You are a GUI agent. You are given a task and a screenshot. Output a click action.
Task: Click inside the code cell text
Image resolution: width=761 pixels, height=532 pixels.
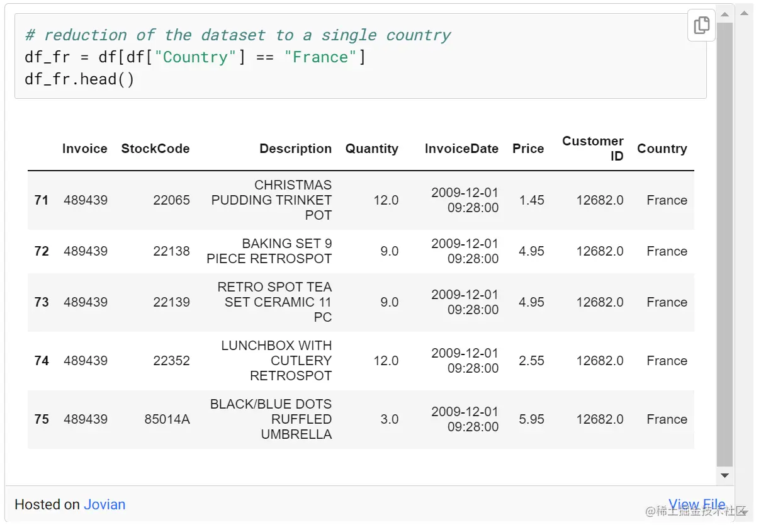point(360,57)
